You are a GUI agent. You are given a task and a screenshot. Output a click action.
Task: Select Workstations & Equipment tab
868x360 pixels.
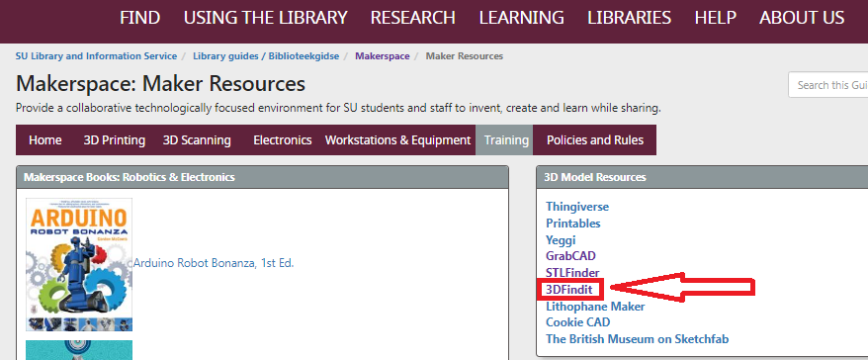tap(397, 140)
